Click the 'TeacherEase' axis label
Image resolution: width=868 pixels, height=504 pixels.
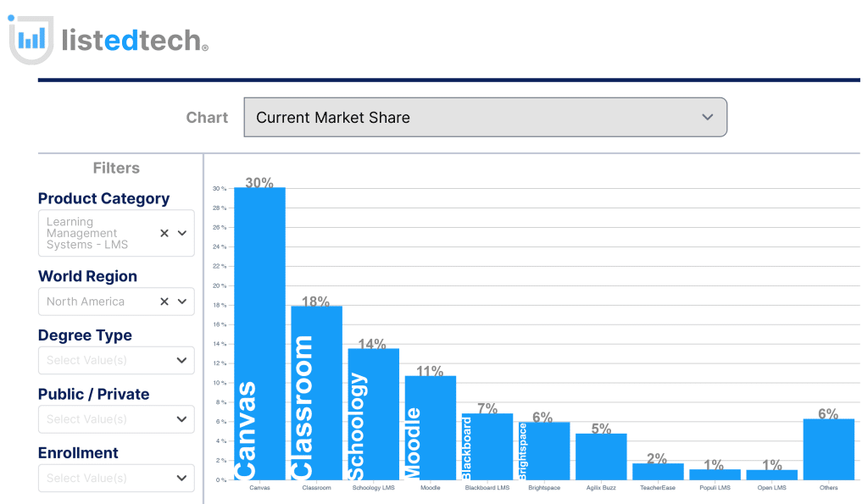click(658, 487)
